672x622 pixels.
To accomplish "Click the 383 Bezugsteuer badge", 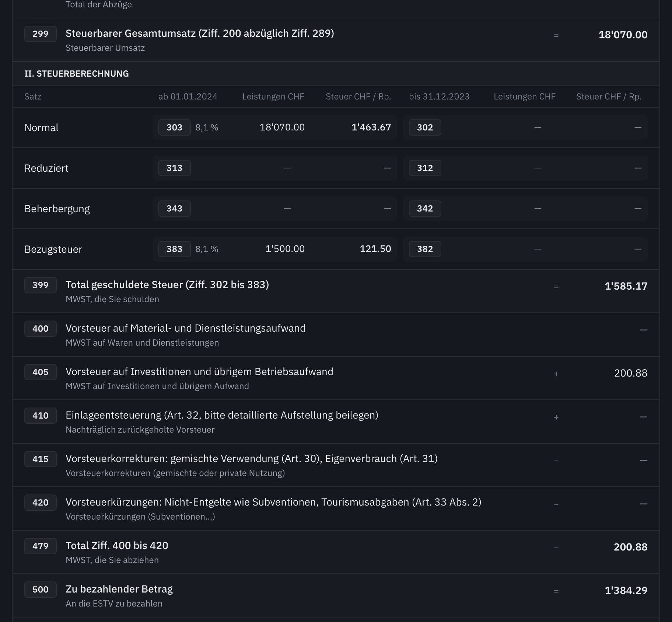I will [x=175, y=249].
